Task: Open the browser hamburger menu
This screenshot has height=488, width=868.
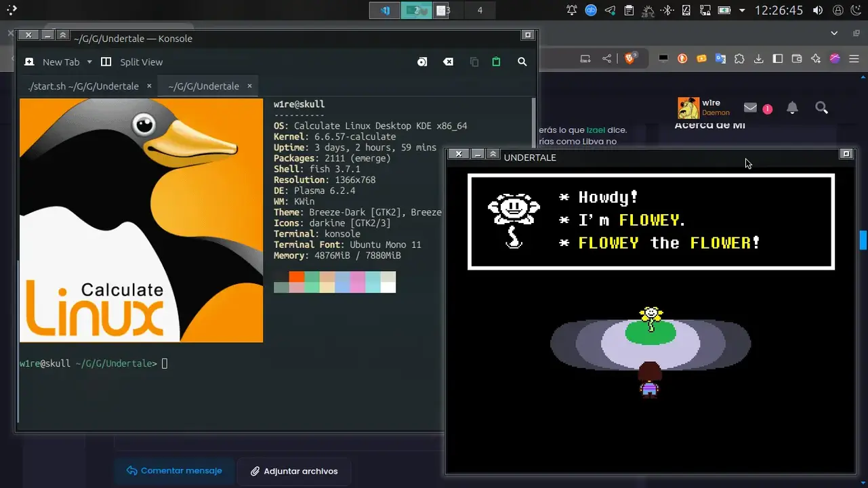Action: click(x=854, y=59)
